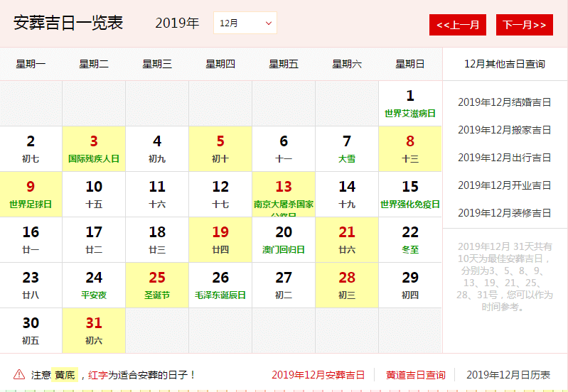Open the month dropdown showing 12月
Screen dimensions: 568x392
coord(245,23)
